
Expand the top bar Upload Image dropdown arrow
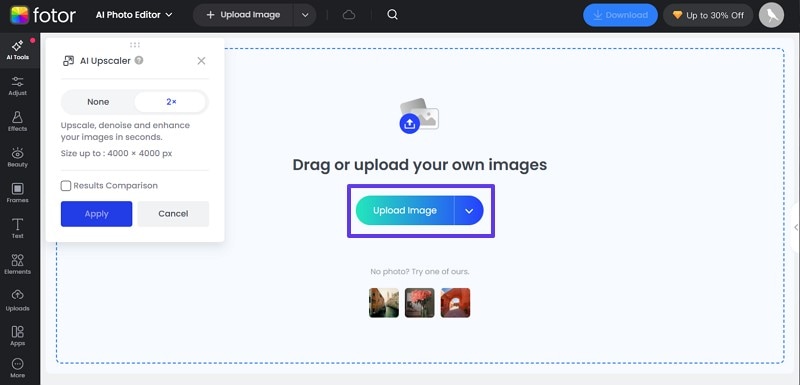[x=305, y=15]
